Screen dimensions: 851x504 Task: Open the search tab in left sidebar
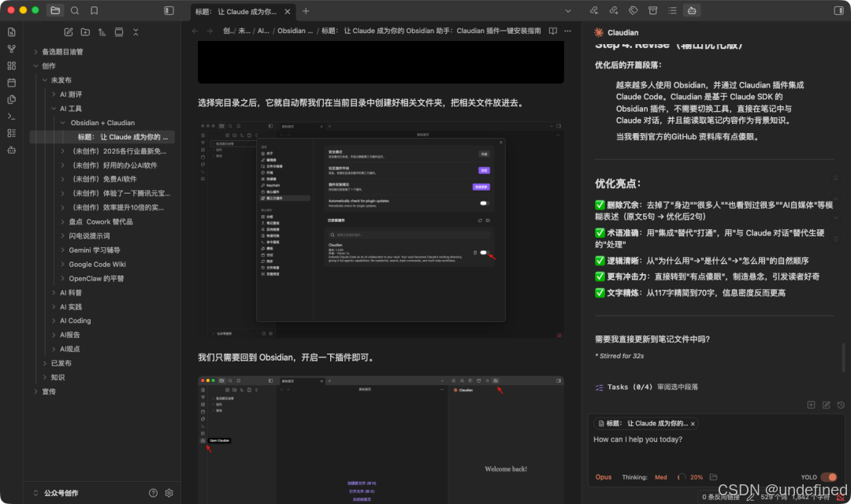pos(75,10)
